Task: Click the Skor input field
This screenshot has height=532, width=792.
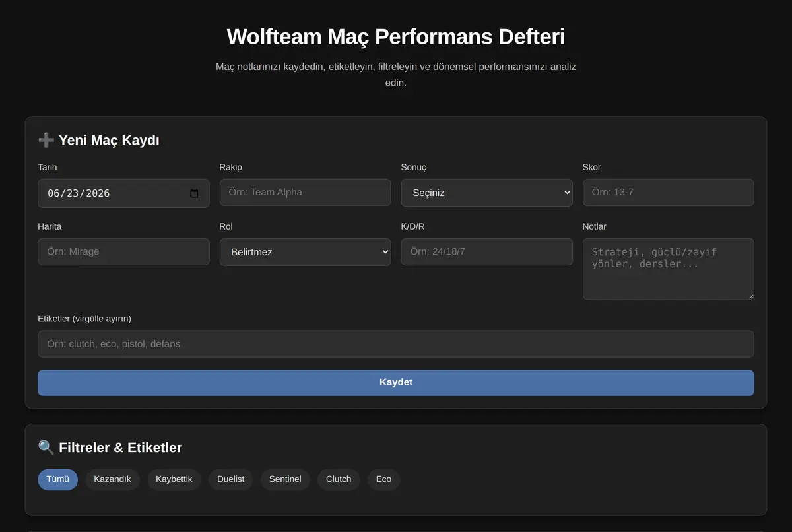Action: pyautogui.click(x=669, y=192)
